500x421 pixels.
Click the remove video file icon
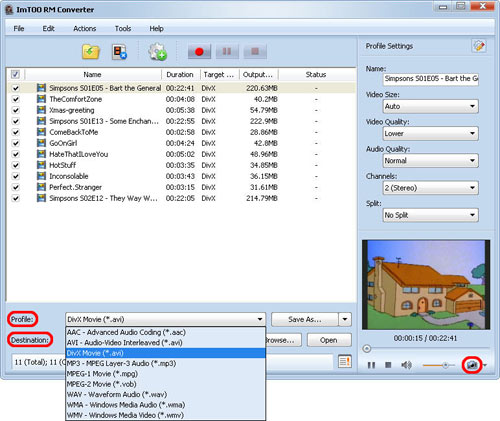pos(119,52)
